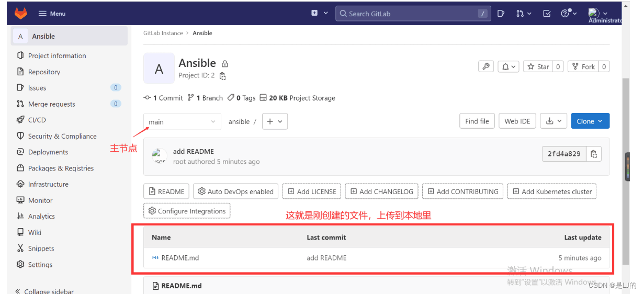This screenshot has height=294, width=644.
Task: Click Add CHANGELOG button
Action: [x=381, y=191]
